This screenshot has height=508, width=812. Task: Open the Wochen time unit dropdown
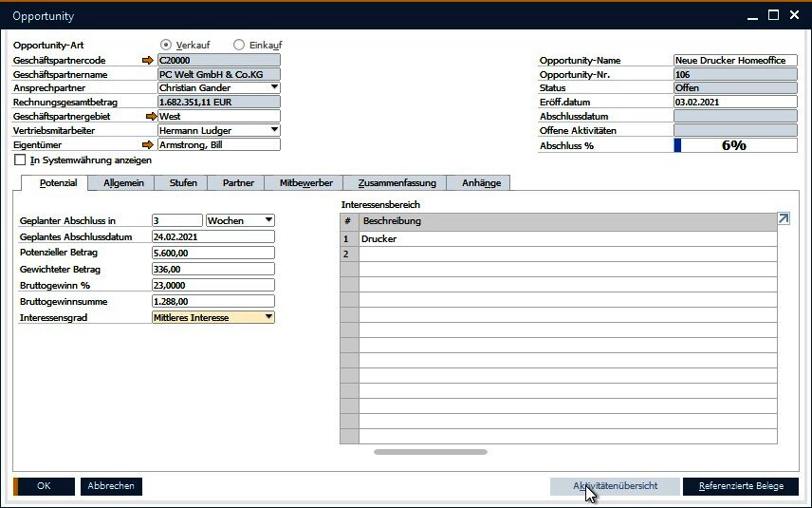coord(268,220)
